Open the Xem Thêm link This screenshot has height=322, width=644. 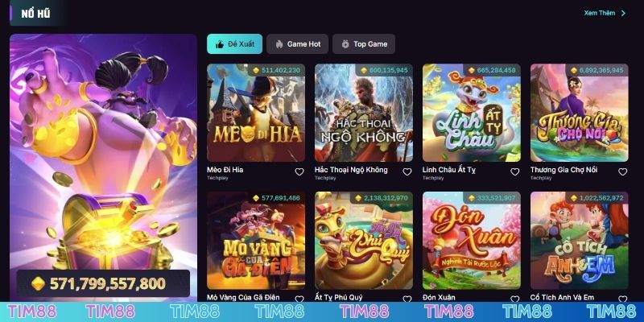600,13
